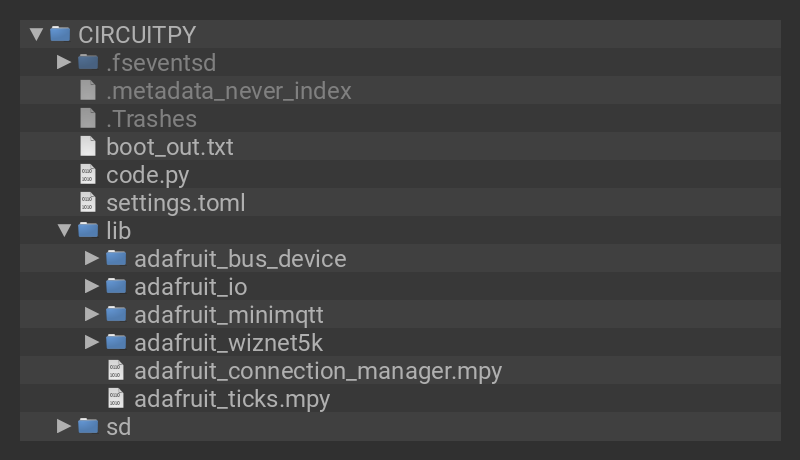Expand the .fseventsd folder
Image resolution: width=800 pixels, height=460 pixels.
pyautogui.click(x=65, y=62)
